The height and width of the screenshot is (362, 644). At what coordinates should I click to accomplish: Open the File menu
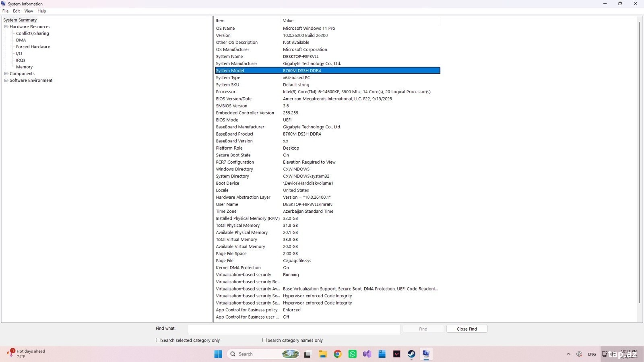tap(5, 11)
